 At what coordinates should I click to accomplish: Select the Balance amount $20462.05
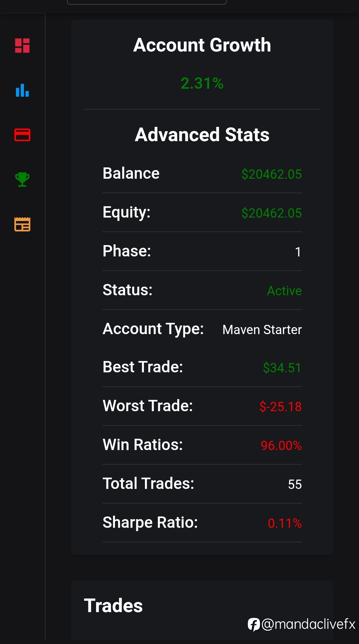272,174
